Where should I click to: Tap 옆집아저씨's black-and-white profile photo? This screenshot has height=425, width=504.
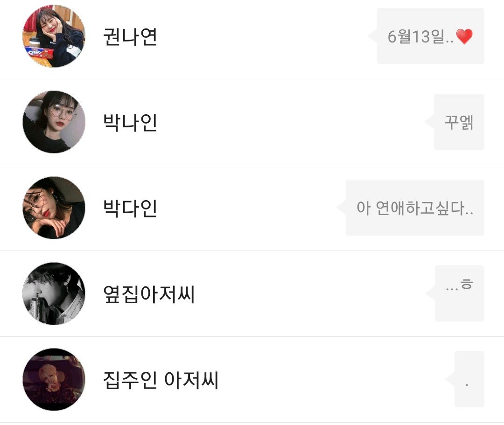54,293
